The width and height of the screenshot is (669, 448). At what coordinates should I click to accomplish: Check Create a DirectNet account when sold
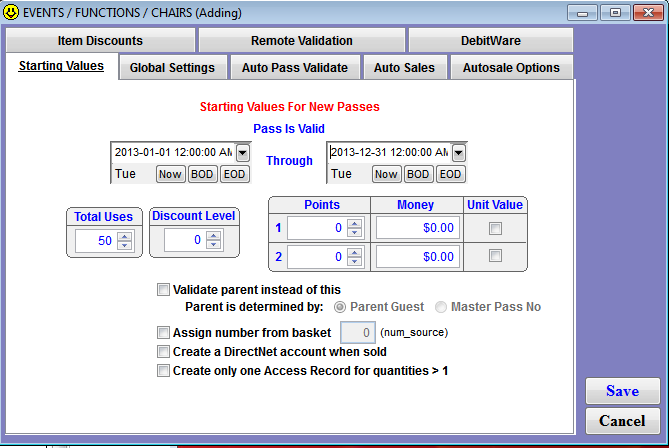[x=163, y=352]
